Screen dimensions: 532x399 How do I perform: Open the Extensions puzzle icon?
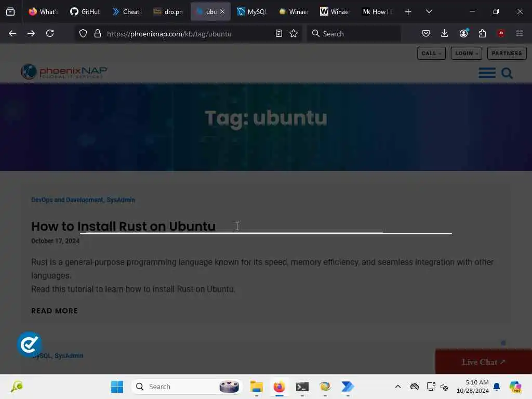(x=482, y=33)
